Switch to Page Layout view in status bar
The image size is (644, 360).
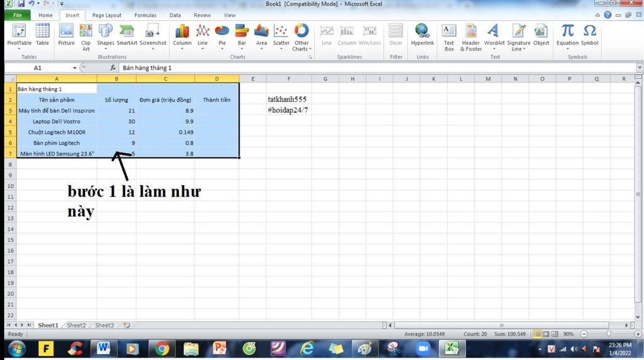pyautogui.click(x=546, y=334)
